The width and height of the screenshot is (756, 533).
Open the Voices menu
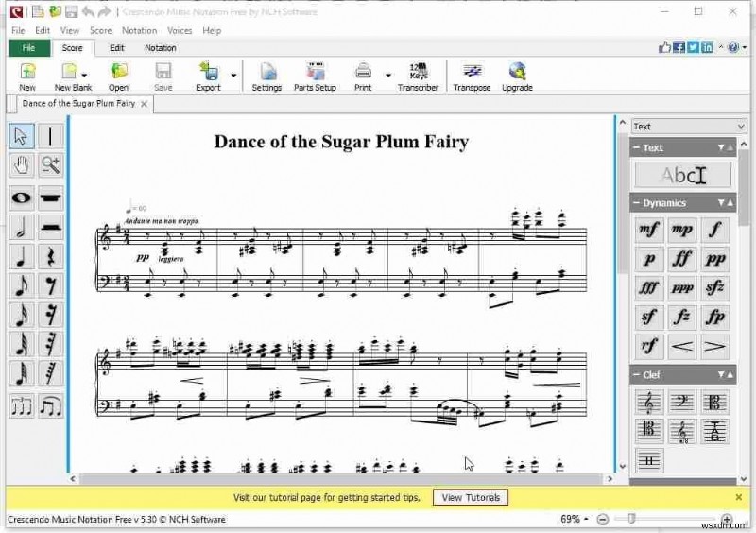click(180, 30)
